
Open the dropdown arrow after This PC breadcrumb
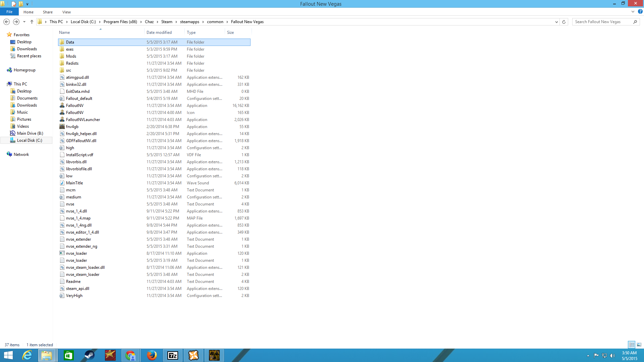click(x=67, y=22)
